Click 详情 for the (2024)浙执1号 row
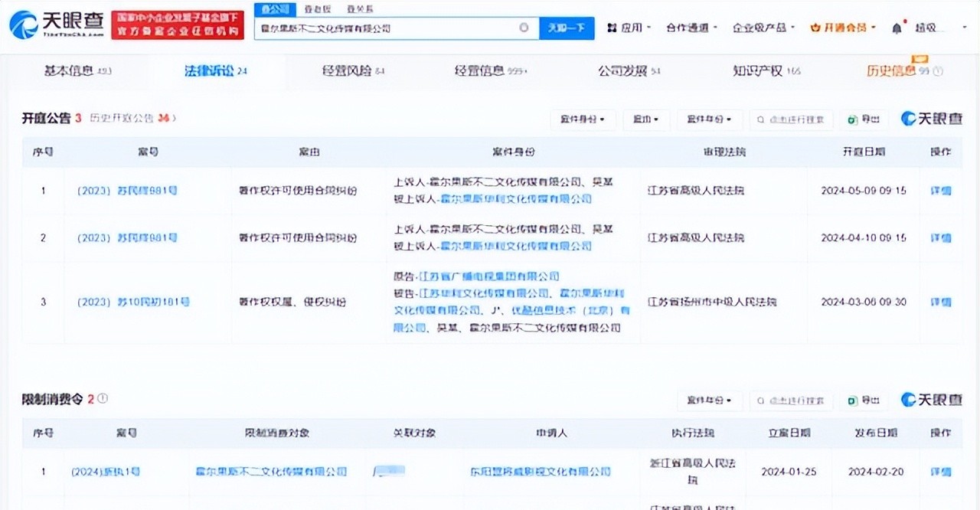This screenshot has height=510, width=980. (940, 472)
